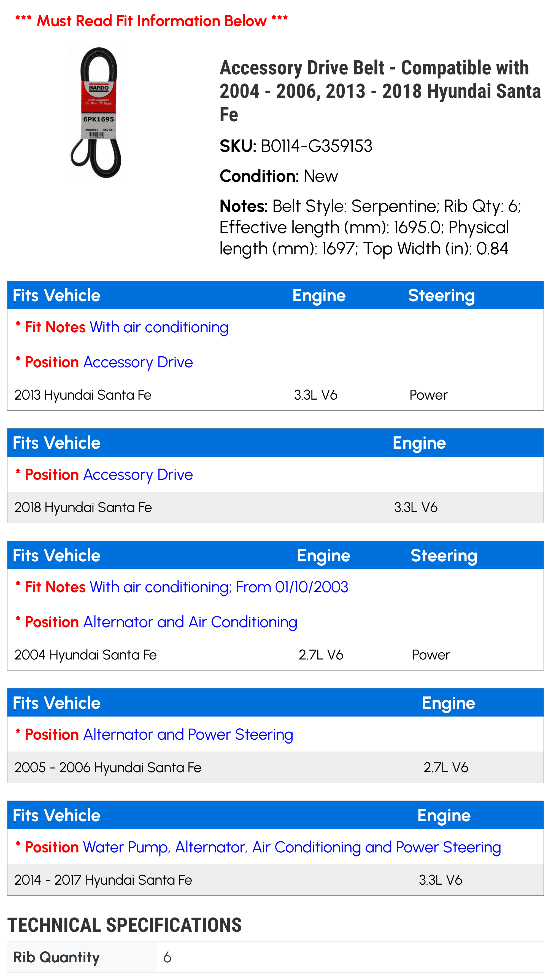This screenshot has width=551, height=980.
Task: Select the first Fits Vehicle table header
Action: click(275, 295)
